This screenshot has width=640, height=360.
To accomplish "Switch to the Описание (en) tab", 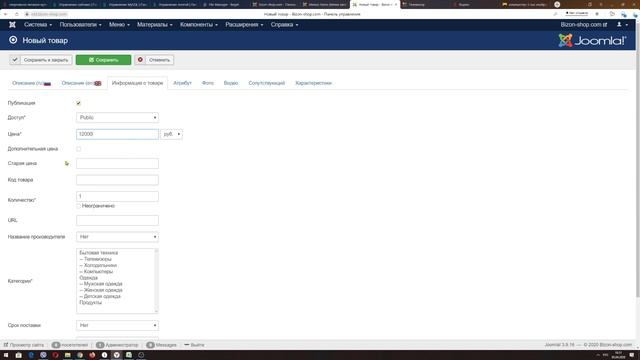I will (x=81, y=83).
